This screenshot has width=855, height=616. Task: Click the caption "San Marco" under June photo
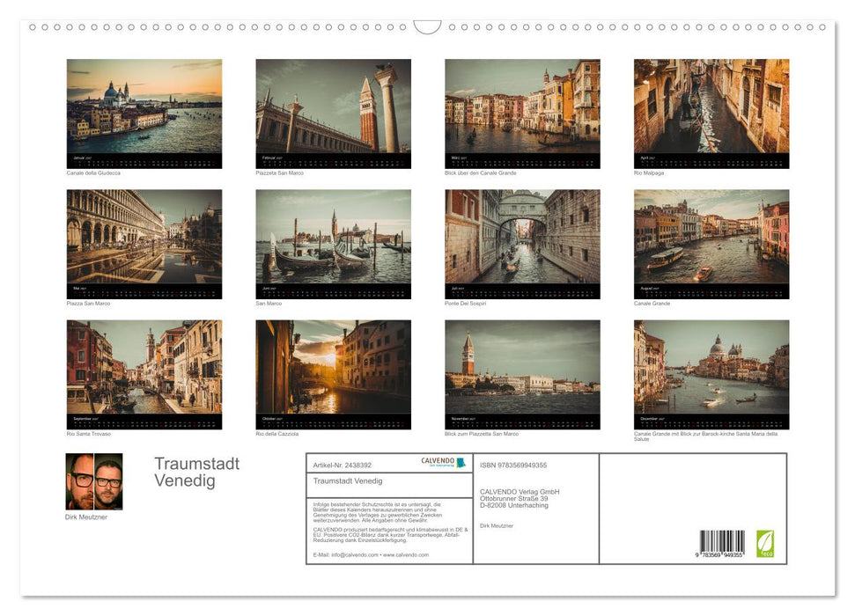click(269, 303)
